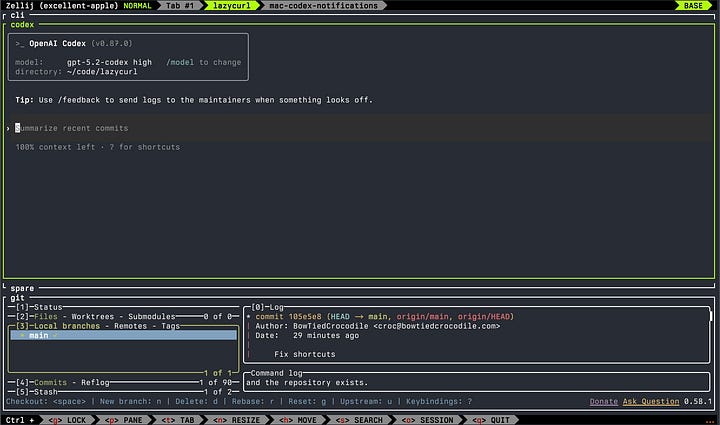Select the lazycurl tab

(231, 6)
